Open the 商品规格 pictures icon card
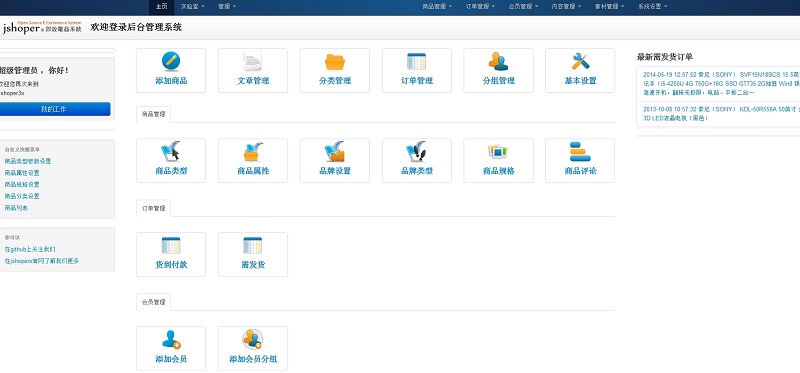800x373 pixels. tap(498, 161)
